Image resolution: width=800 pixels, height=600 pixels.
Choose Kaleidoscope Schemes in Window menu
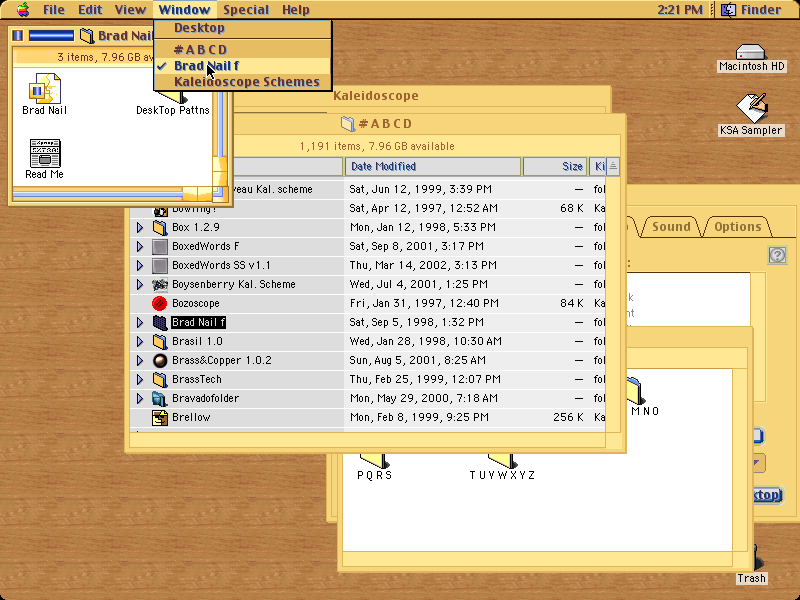[x=243, y=82]
